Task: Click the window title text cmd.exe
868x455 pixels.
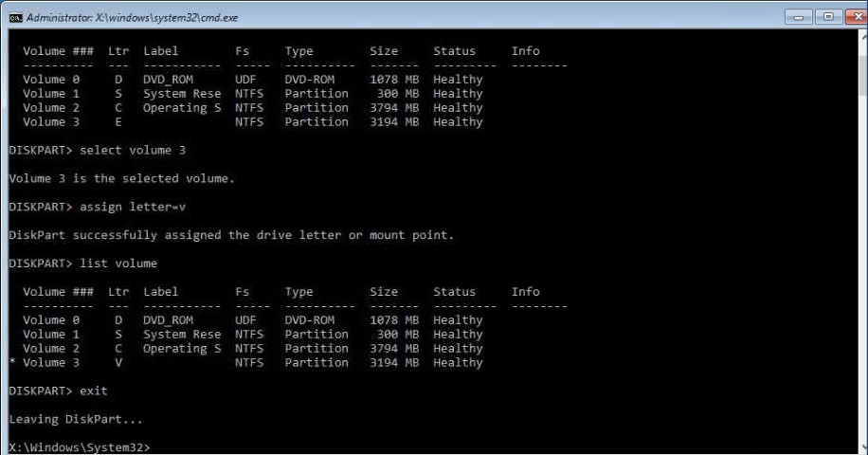Action: [133, 18]
